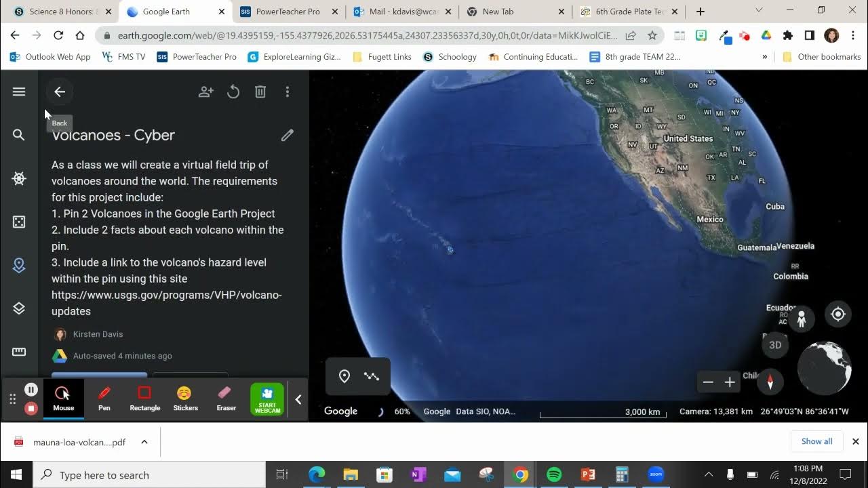The height and width of the screenshot is (488, 868).
Task: Expand hidden bookmarks double chevron
Action: tap(765, 57)
